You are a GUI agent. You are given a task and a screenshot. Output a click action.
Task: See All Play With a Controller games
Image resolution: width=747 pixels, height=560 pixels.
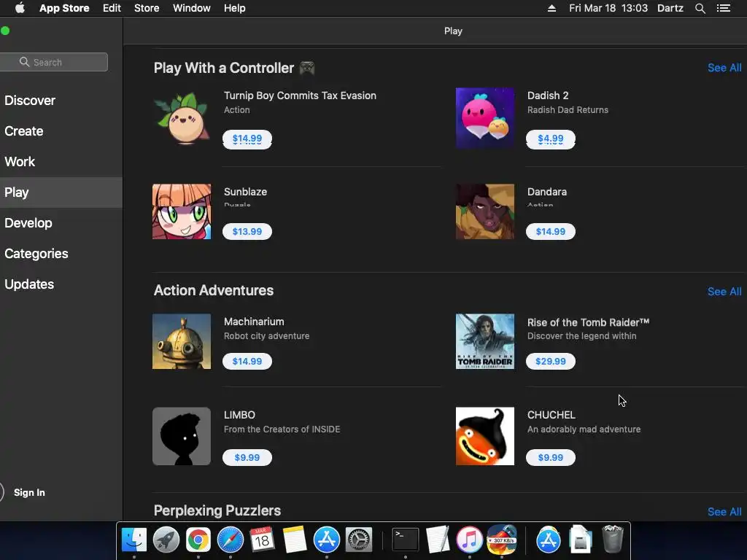pyautogui.click(x=724, y=68)
